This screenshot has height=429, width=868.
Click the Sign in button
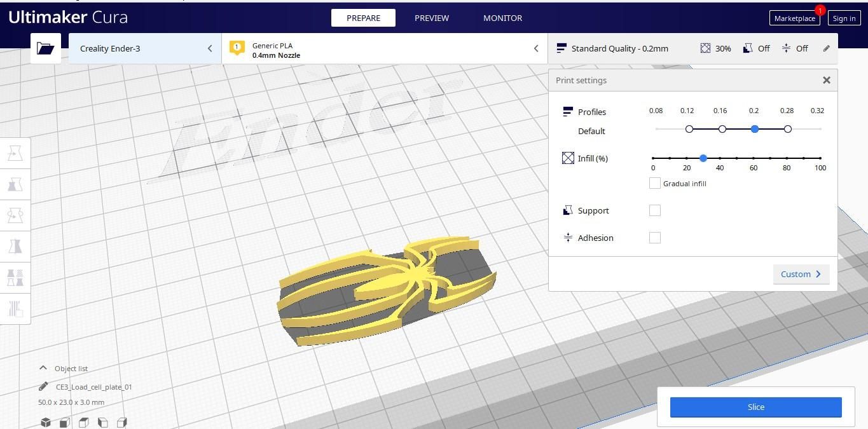tap(844, 18)
